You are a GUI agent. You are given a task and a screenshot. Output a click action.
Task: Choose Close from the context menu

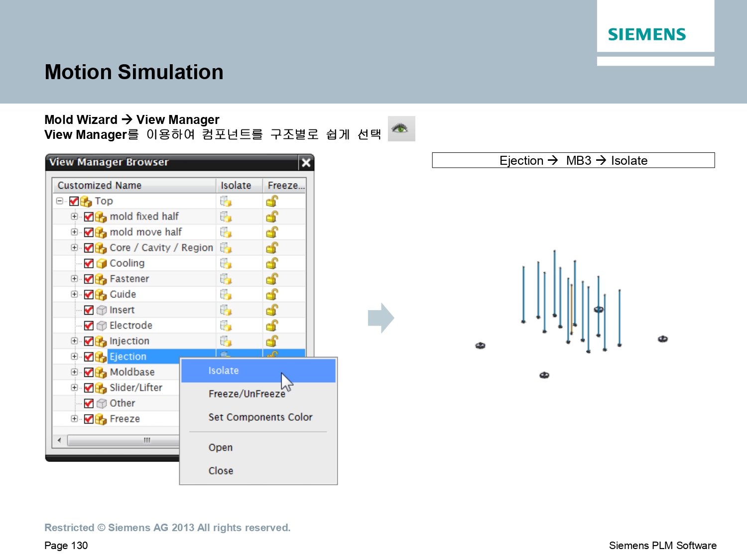[258, 471]
